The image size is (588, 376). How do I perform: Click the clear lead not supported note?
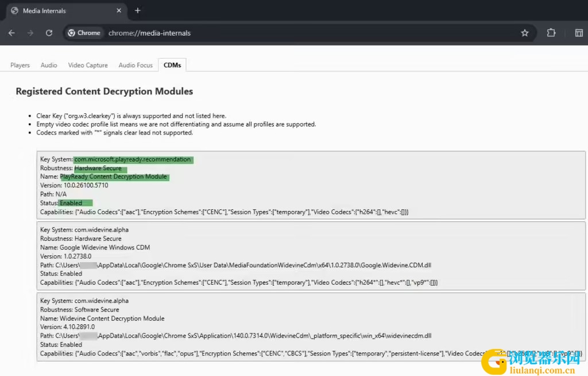114,133
